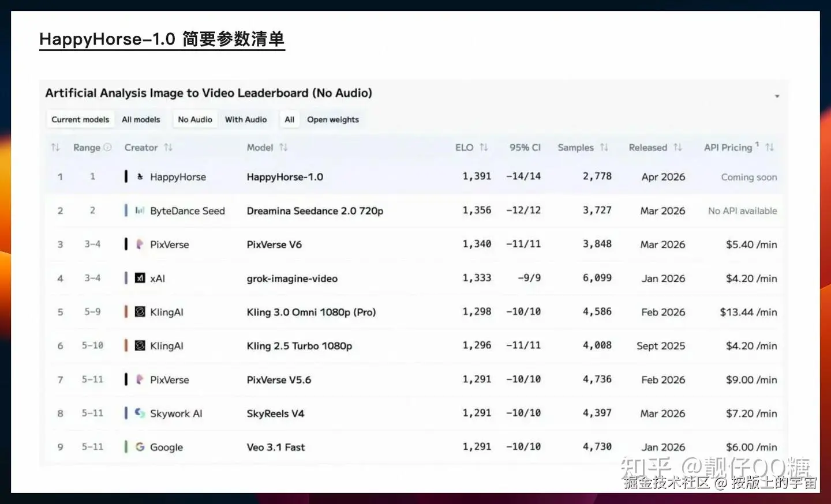This screenshot has height=504, width=831.
Task: Click Kling 3.0 Omni 1080p (Pro) model
Action: pyautogui.click(x=311, y=312)
